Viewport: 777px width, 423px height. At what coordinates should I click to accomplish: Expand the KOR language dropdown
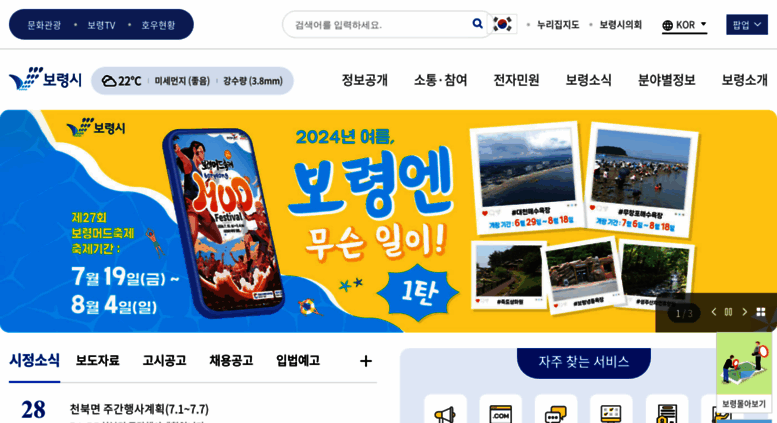click(x=684, y=25)
